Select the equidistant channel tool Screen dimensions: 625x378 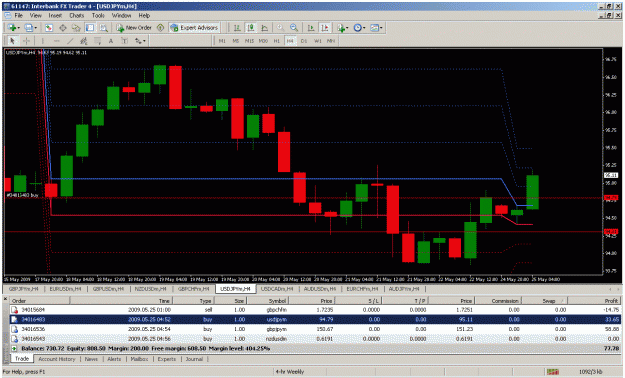coord(83,41)
